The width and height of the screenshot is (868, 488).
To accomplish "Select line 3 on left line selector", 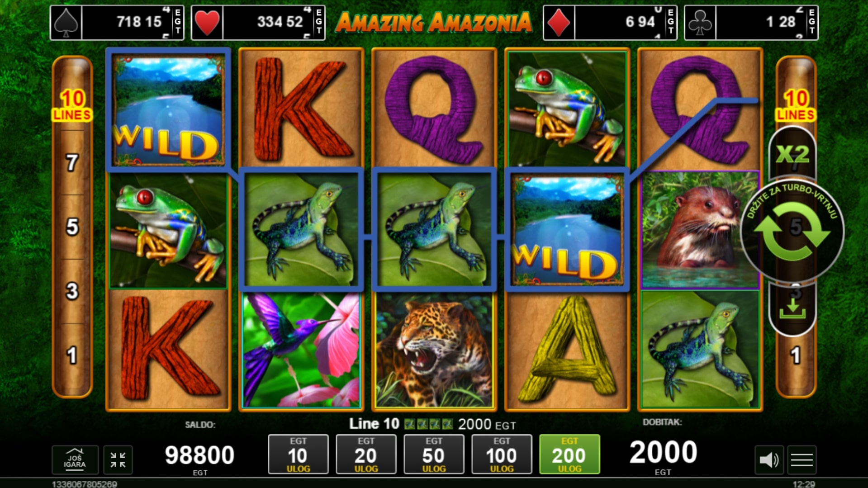I will tap(72, 291).
